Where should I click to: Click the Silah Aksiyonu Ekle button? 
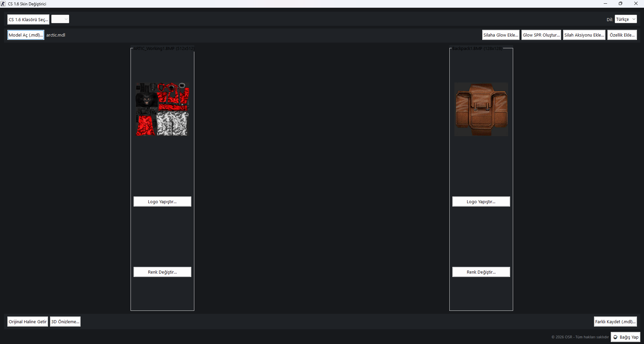pyautogui.click(x=584, y=35)
